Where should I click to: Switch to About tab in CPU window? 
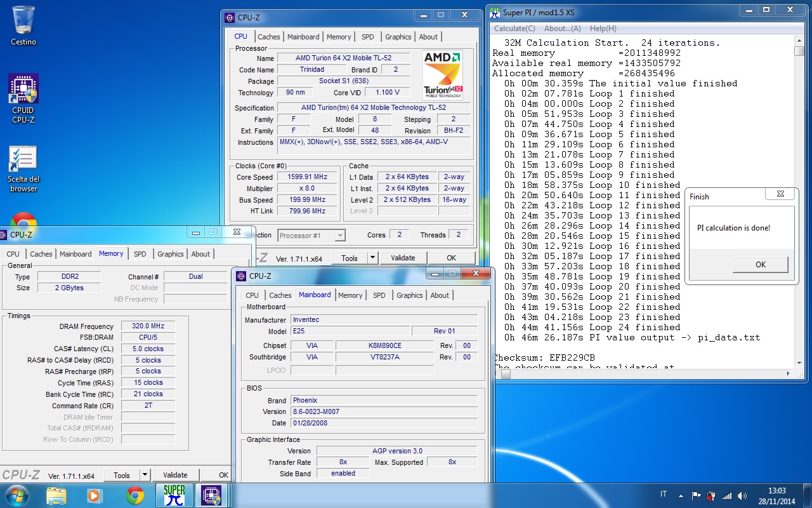(428, 37)
